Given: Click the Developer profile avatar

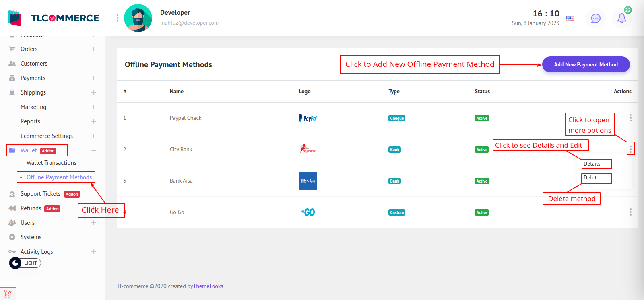Looking at the screenshot, I should tap(138, 18).
